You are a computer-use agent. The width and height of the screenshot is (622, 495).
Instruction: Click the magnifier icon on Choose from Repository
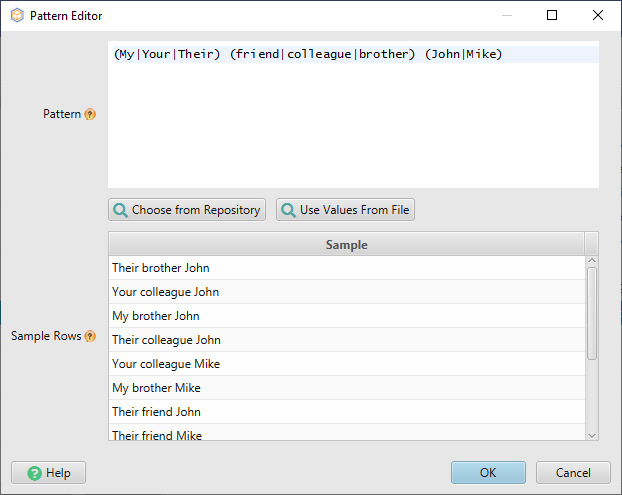pyautogui.click(x=120, y=210)
